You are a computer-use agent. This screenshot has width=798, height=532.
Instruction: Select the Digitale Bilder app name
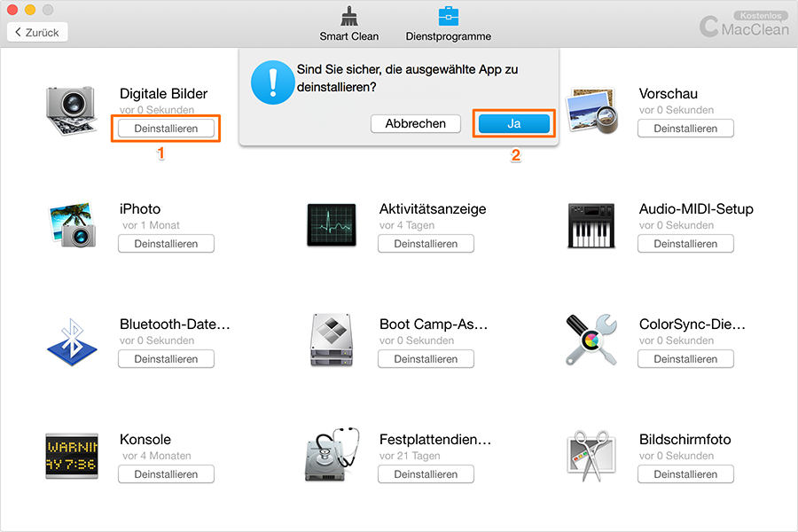[163, 94]
